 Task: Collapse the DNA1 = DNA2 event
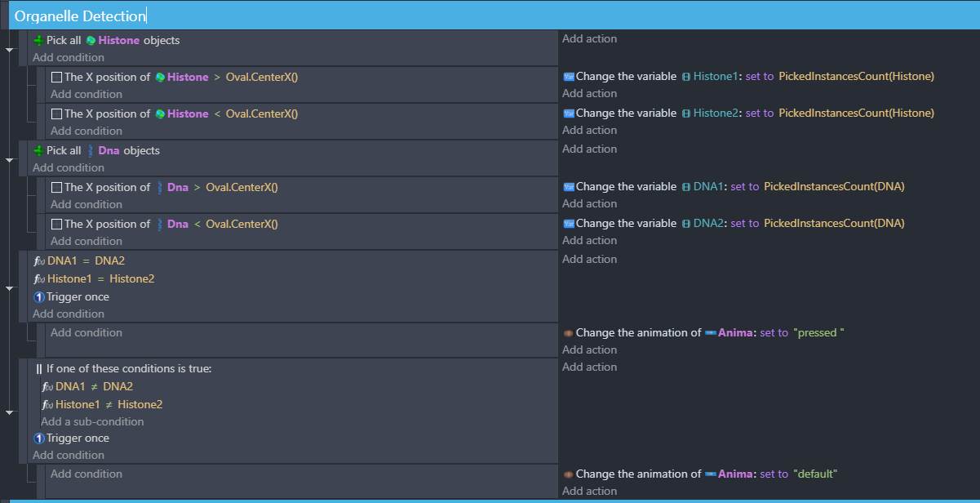coord(10,287)
